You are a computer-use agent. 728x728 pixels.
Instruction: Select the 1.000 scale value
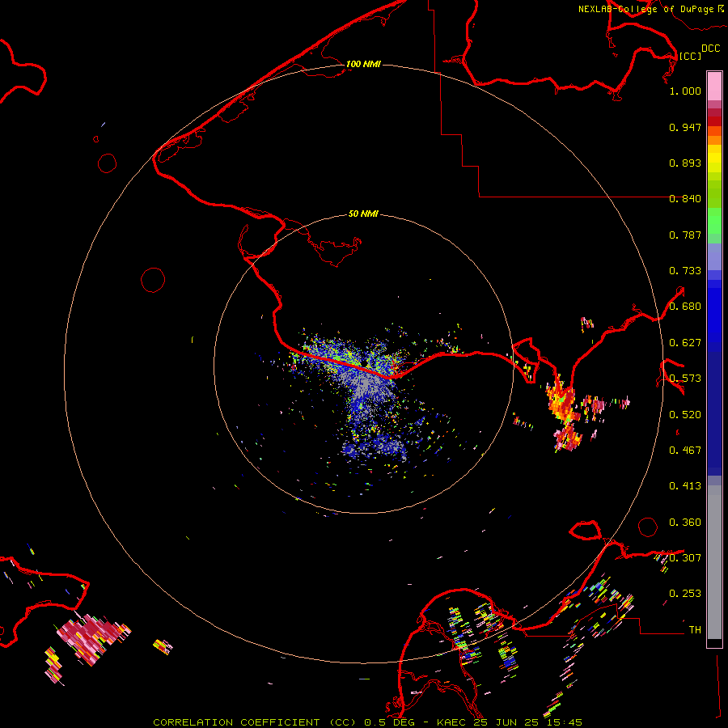coord(685,91)
